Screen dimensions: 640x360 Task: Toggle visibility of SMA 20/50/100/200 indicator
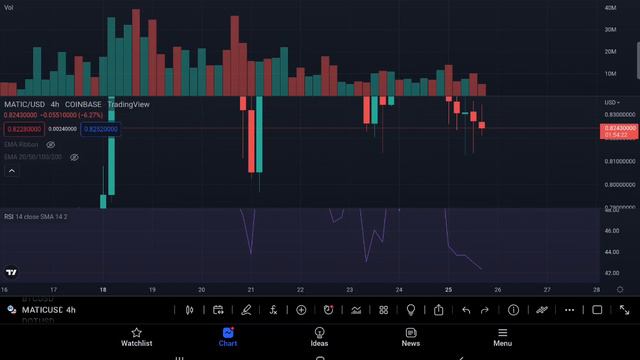[74, 157]
